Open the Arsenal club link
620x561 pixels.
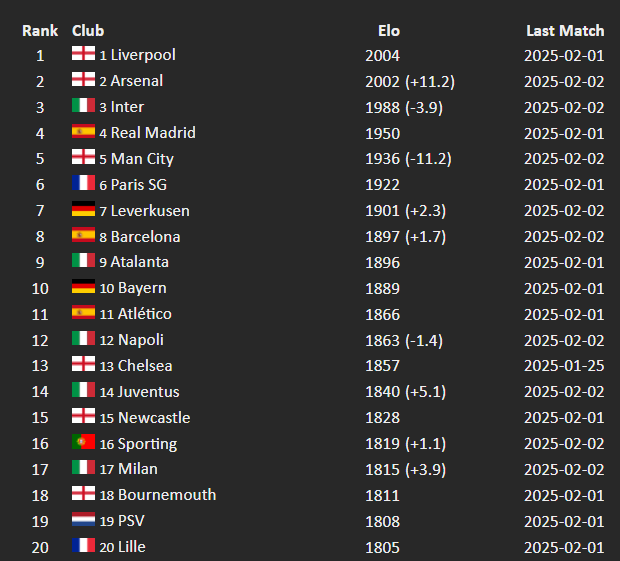click(x=137, y=80)
